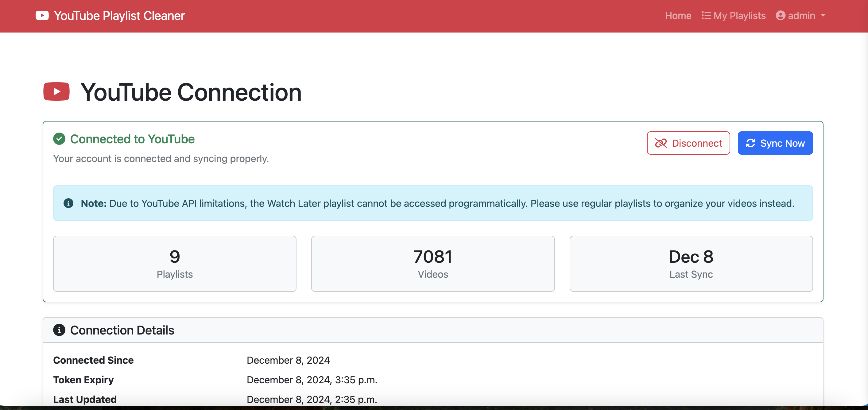Go to Home in the navbar
Viewport: 868px width, 410px height.
[x=678, y=15]
